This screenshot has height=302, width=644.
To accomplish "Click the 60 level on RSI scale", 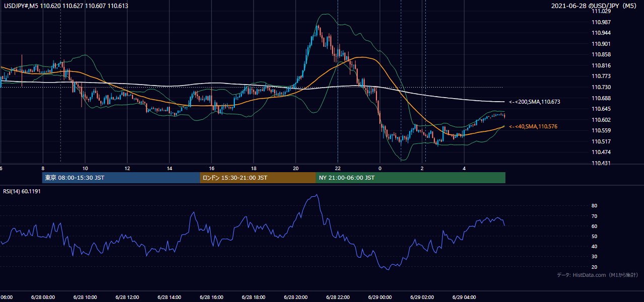I will click(x=595, y=226).
